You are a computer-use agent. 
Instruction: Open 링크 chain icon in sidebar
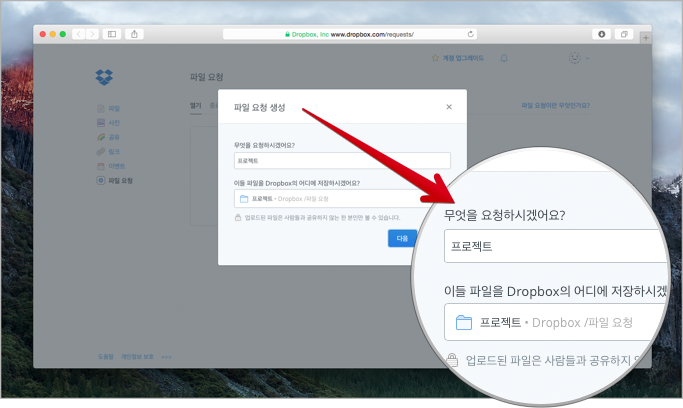[101, 152]
